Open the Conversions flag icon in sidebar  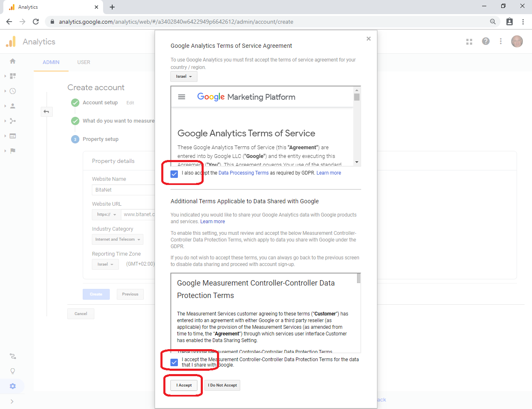(x=13, y=151)
